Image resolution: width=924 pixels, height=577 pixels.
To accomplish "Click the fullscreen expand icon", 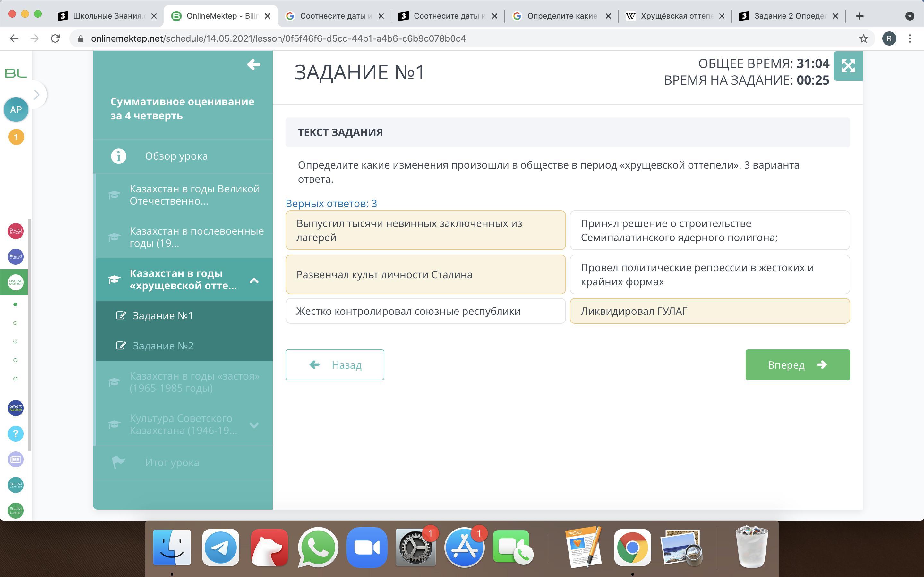I will coord(848,66).
